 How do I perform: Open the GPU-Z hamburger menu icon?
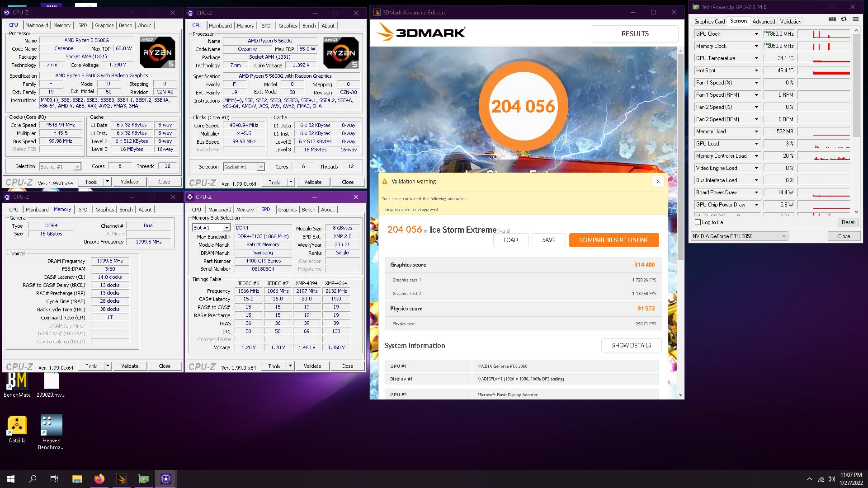tap(855, 19)
